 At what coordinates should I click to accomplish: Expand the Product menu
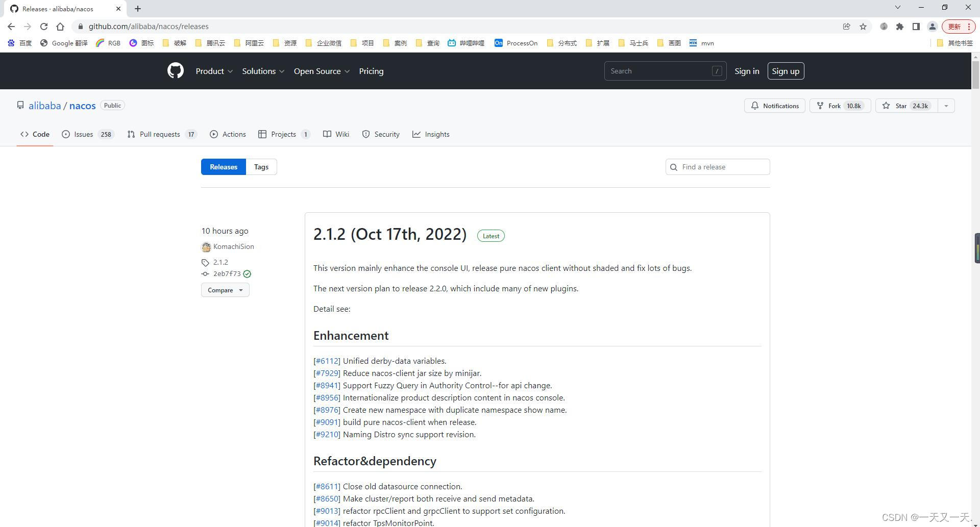click(x=214, y=71)
